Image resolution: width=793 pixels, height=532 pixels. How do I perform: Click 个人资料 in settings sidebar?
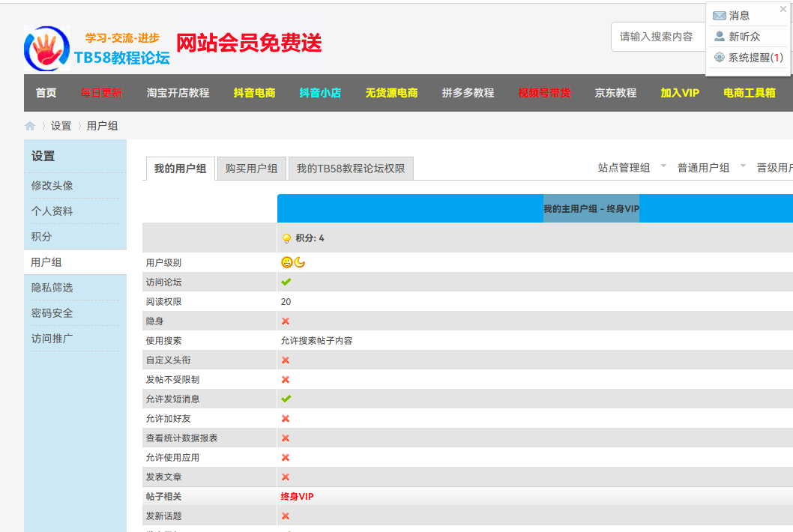click(52, 211)
